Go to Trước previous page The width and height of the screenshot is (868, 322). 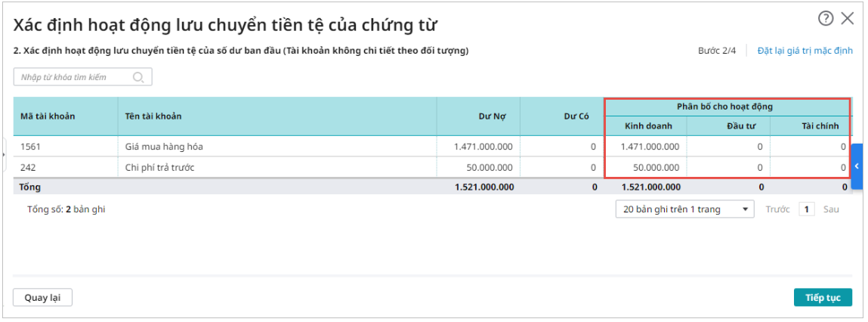pyautogui.click(x=777, y=209)
